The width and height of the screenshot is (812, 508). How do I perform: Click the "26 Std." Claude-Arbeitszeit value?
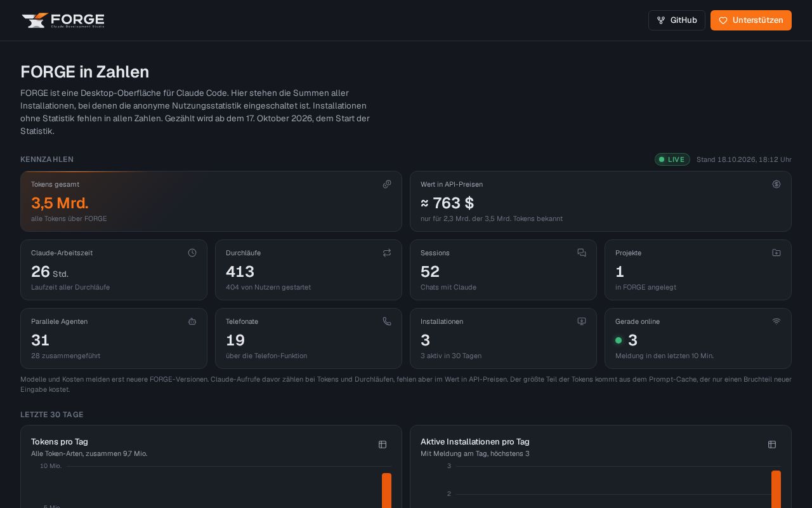49,272
